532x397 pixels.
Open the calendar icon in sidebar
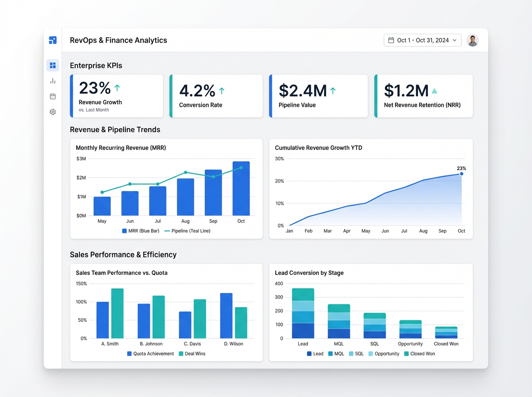53,96
